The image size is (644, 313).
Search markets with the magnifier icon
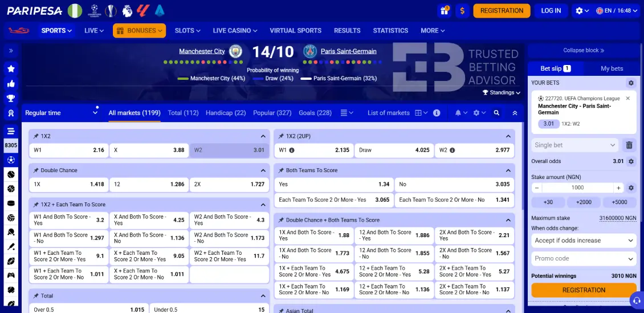tap(496, 112)
